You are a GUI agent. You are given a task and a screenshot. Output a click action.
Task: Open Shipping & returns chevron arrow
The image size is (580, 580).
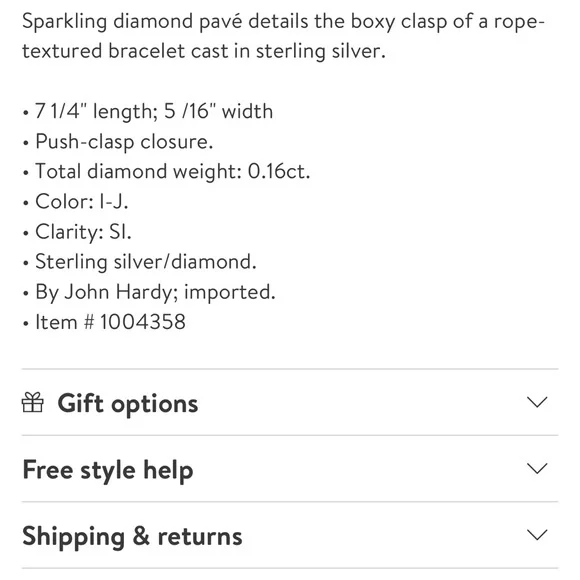pyautogui.click(x=537, y=535)
